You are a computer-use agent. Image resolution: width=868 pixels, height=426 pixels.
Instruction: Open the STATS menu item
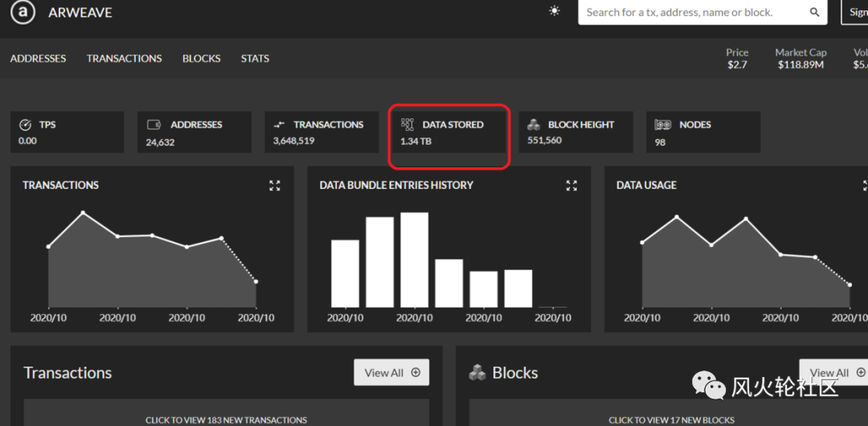click(x=256, y=58)
